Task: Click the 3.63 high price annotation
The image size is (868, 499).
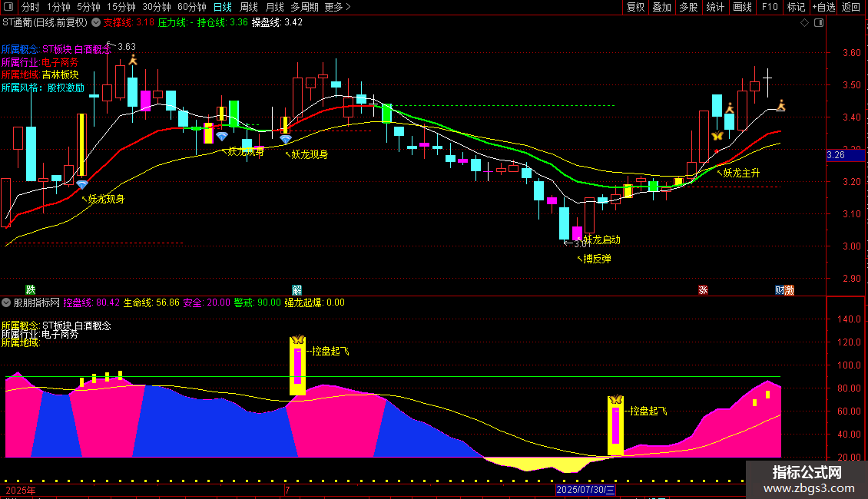Action: pyautogui.click(x=126, y=47)
